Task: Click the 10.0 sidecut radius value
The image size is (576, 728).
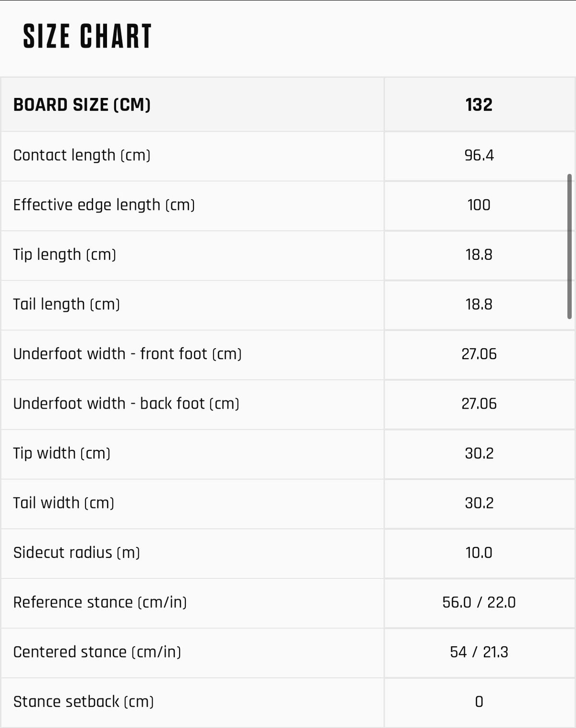Action: (x=479, y=553)
